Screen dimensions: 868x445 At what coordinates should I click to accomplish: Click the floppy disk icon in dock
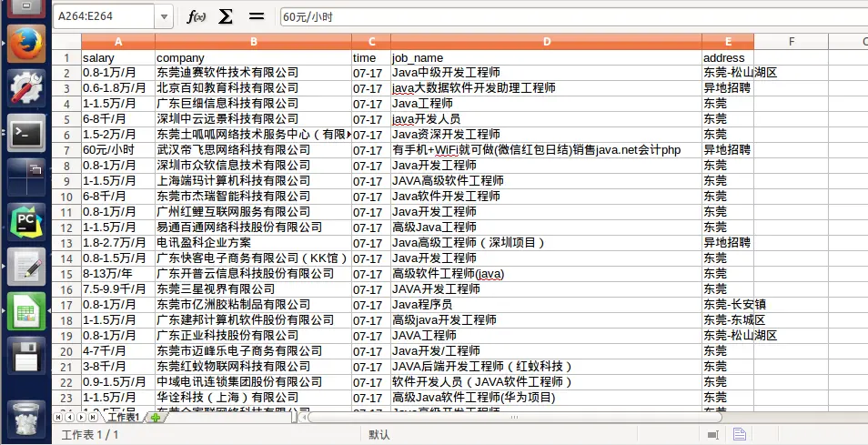(26, 356)
